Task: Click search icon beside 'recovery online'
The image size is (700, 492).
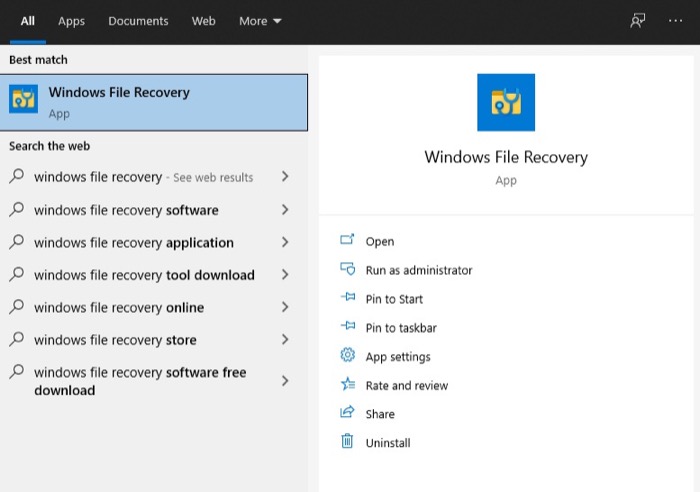Action: (x=17, y=307)
